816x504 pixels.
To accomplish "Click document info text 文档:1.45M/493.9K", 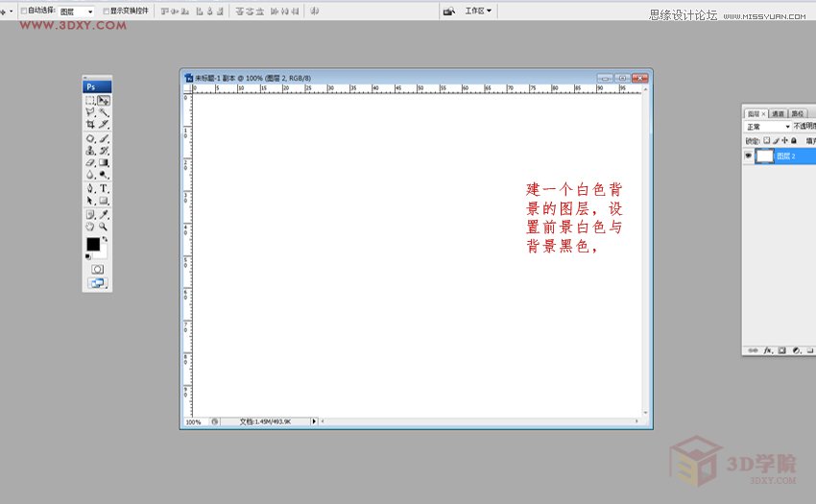I will point(265,421).
